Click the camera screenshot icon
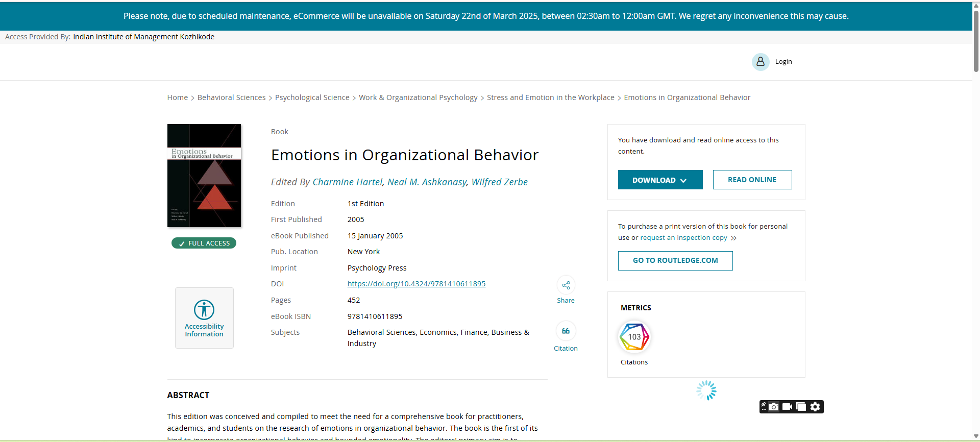The height and width of the screenshot is (442, 980). tap(774, 407)
